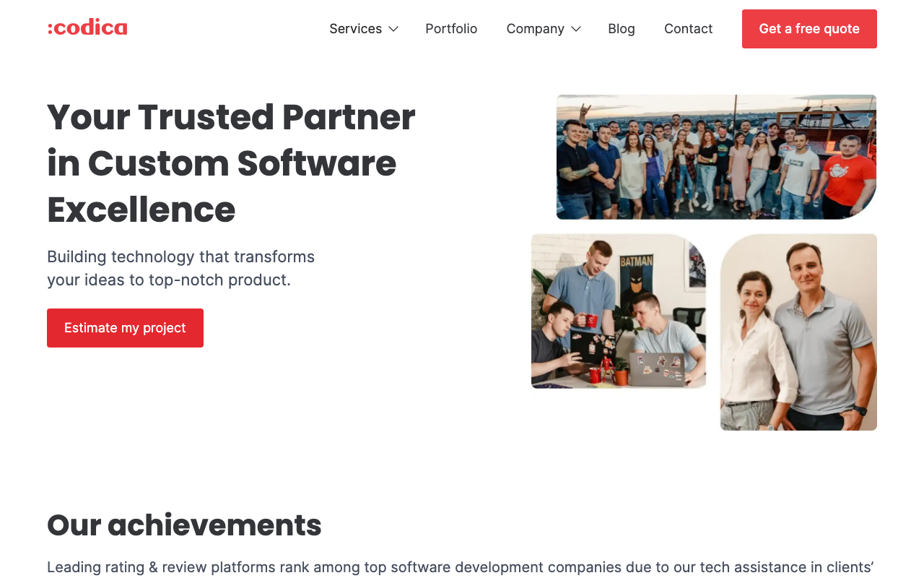Open the photo of two founders
Image resolution: width=924 pixels, height=578 pixels.
pyautogui.click(x=798, y=332)
